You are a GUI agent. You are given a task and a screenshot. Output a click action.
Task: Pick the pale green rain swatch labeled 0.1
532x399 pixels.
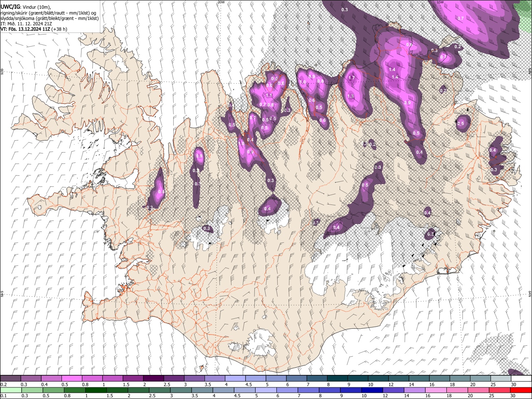coord(11,390)
